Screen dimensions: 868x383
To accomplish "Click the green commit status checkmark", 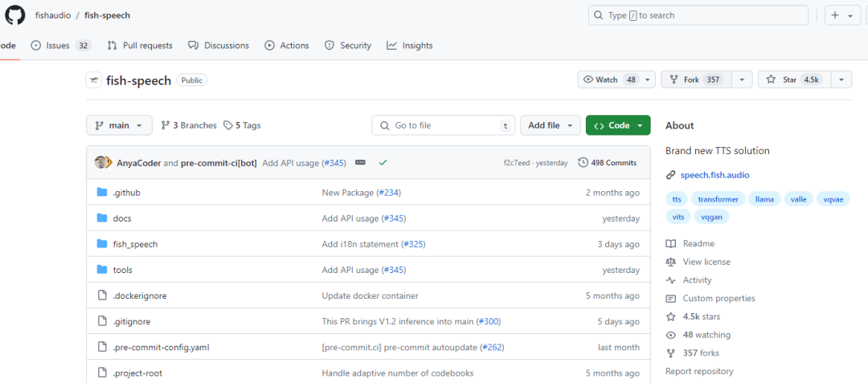I will pyautogui.click(x=383, y=162).
